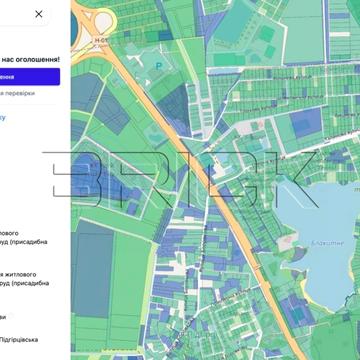This screenshot has height=360, width=360.
Task: Click the circular interchange loop on the map
Action: tap(105, 21)
